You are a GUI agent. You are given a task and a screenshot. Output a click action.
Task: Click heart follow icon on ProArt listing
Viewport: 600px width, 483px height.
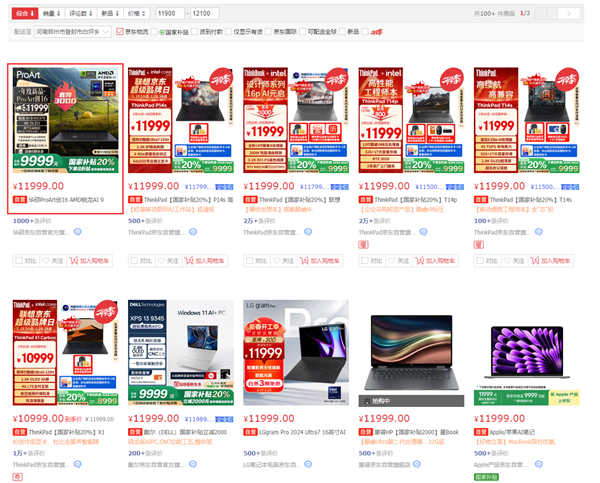click(52, 261)
